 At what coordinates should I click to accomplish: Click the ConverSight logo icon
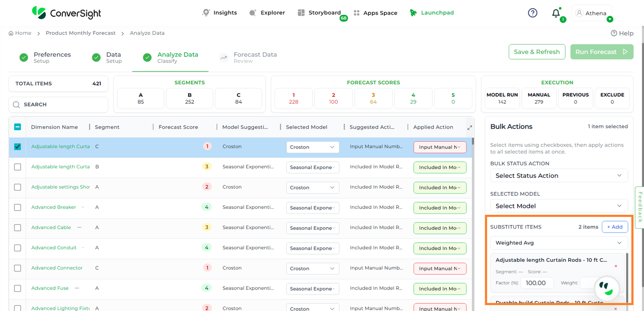click(x=39, y=13)
